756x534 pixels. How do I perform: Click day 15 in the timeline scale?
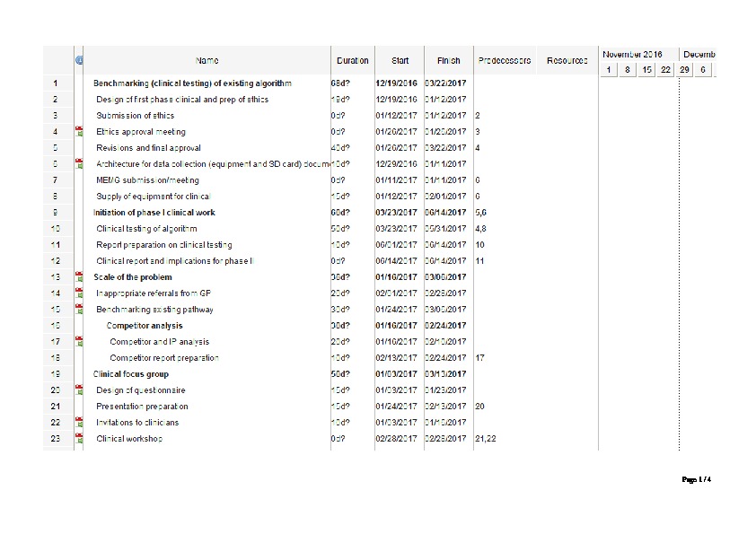coord(646,69)
